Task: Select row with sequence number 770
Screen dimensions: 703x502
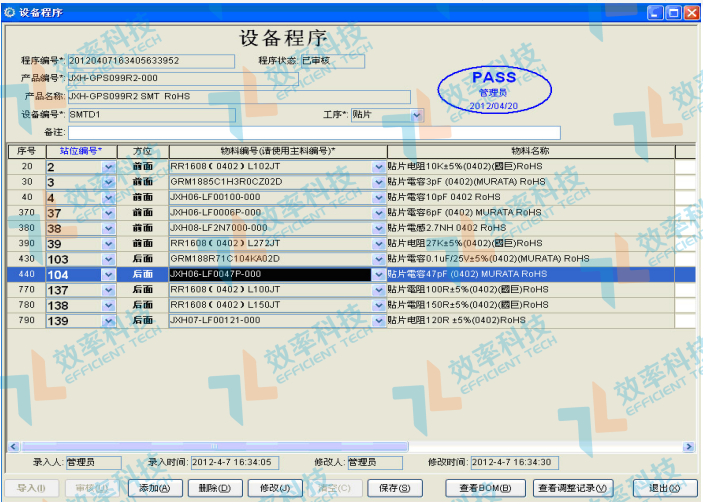Action: (x=26, y=289)
